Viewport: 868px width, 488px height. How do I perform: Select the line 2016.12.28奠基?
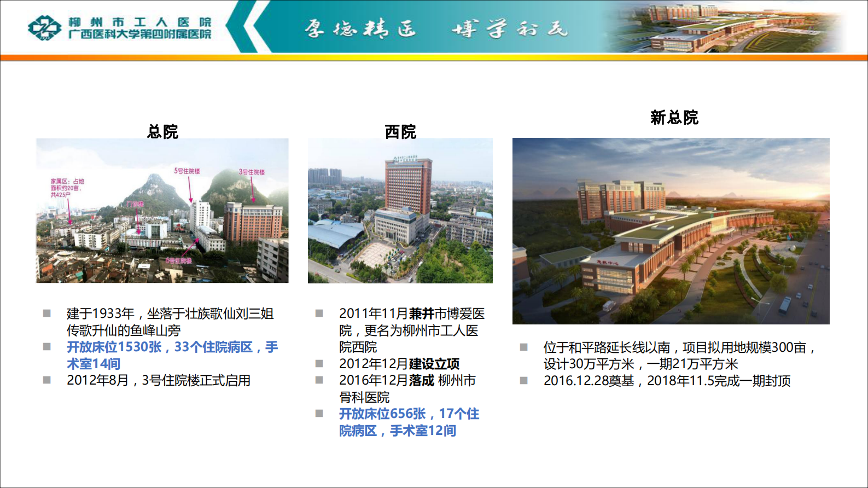[x=667, y=381]
